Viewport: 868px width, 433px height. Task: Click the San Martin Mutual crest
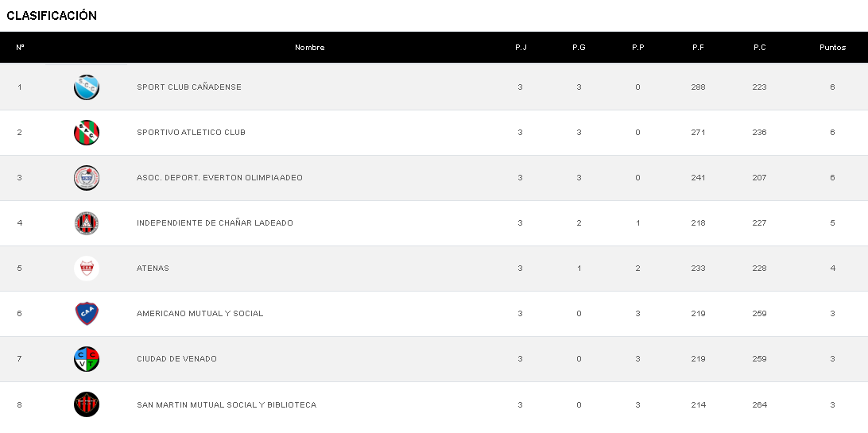[x=87, y=404]
